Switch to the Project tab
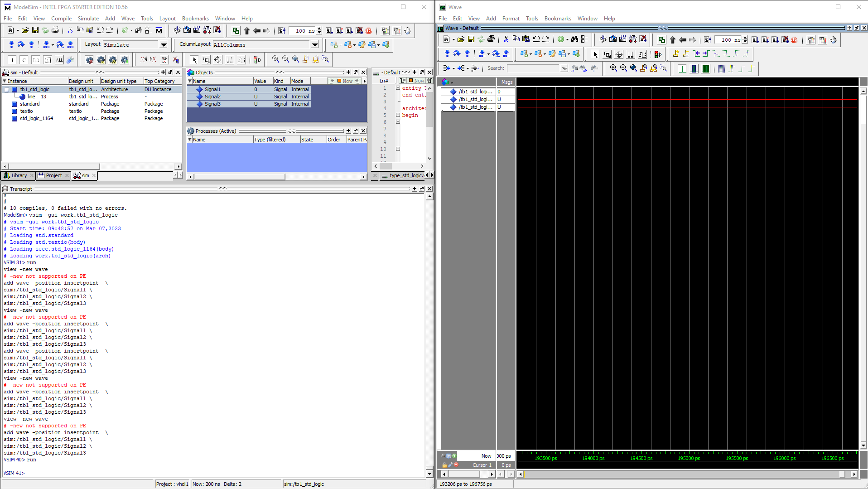Viewport: 868px width, 489px height. point(53,175)
